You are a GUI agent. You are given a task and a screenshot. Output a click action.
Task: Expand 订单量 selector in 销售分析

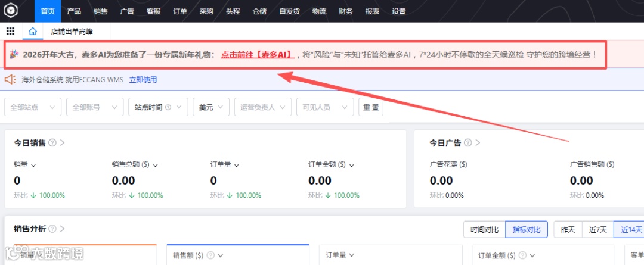coord(352,255)
